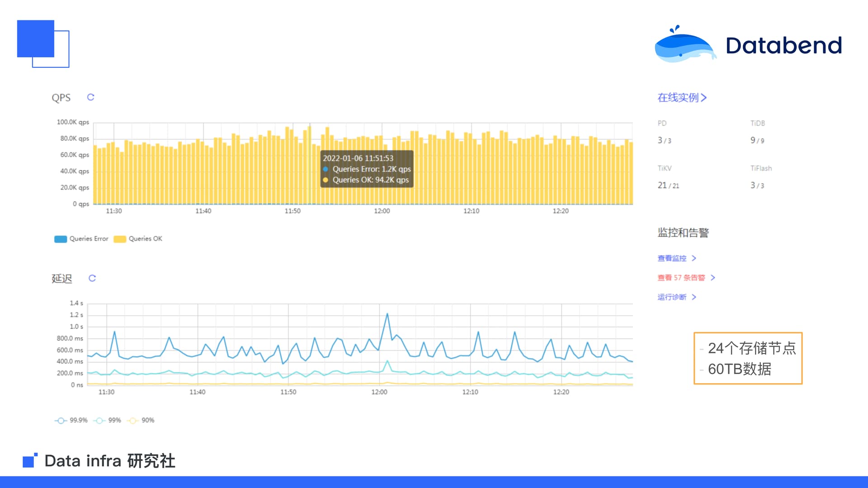Toggle the Queries OK legend swatch
Image resolution: width=868 pixels, height=488 pixels.
(120, 239)
